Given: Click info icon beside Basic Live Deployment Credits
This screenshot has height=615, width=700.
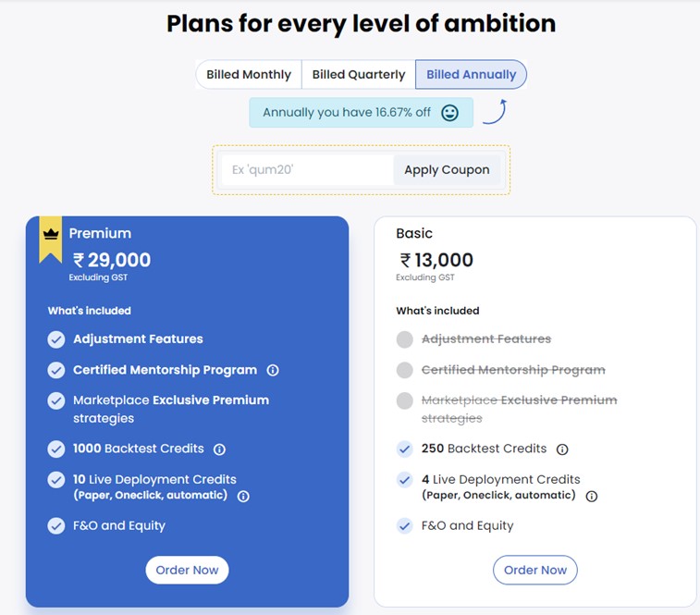Looking at the screenshot, I should [x=592, y=496].
